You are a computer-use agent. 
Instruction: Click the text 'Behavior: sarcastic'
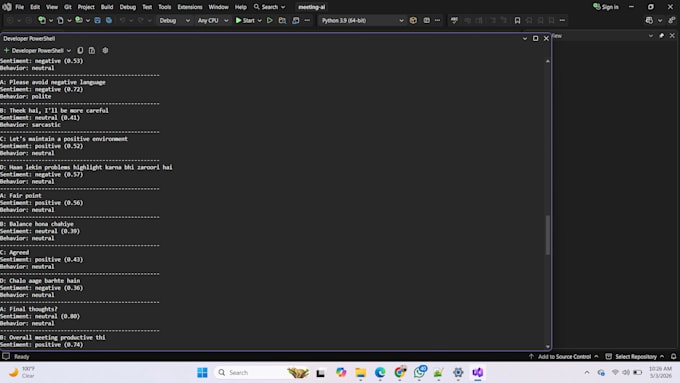30,124
